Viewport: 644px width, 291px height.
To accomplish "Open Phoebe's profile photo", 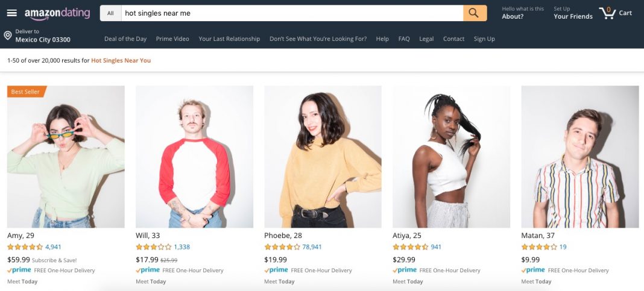I will point(323,157).
